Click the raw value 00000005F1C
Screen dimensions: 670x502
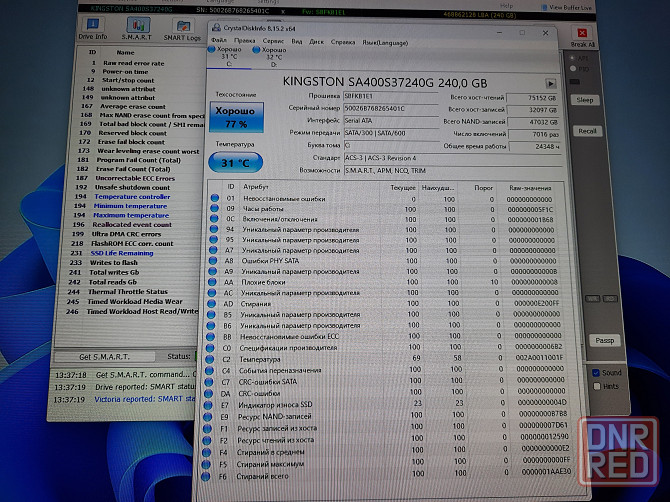(530, 209)
